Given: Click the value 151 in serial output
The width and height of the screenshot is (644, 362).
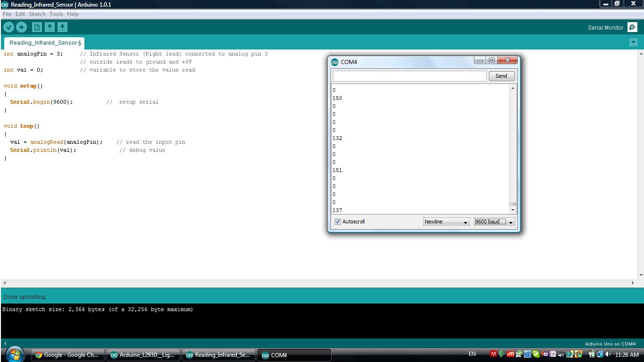Looking at the screenshot, I should (337, 170).
